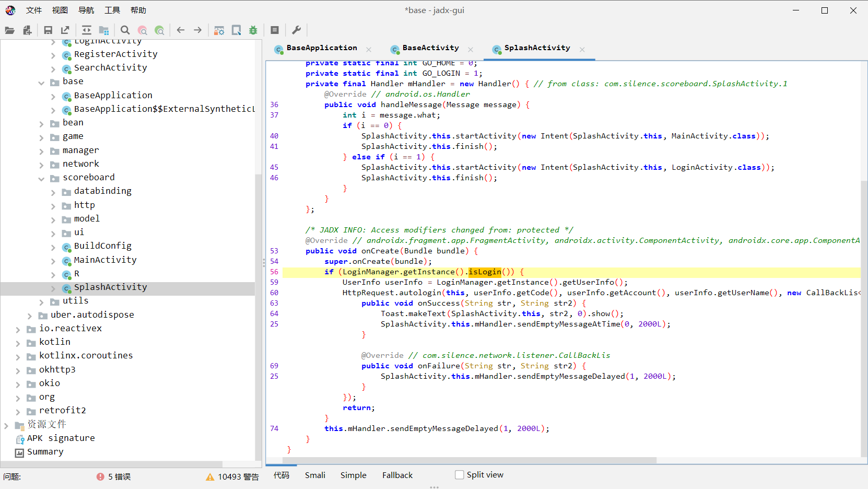
Task: Open the 文件 menu
Action: click(x=34, y=10)
